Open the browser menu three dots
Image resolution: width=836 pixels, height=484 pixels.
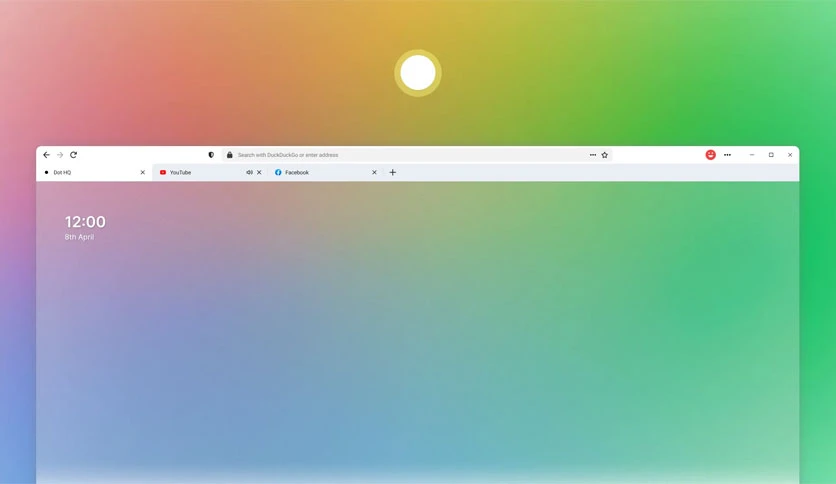[727, 155]
